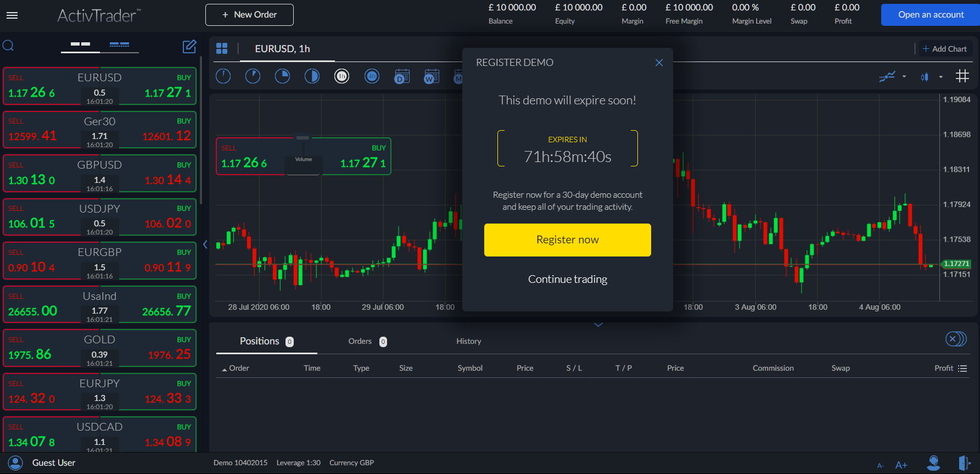
Task: Click the candlestick chart type icon
Action: (925, 77)
